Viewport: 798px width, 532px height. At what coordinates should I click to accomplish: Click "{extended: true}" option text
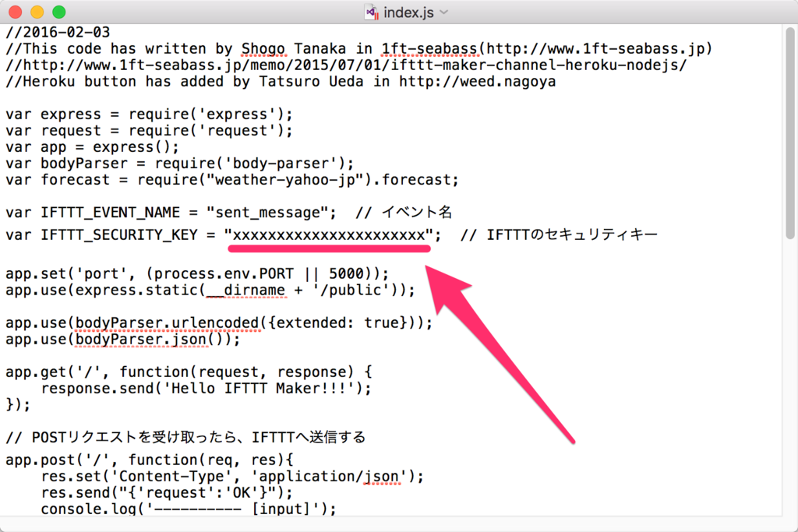click(x=337, y=323)
